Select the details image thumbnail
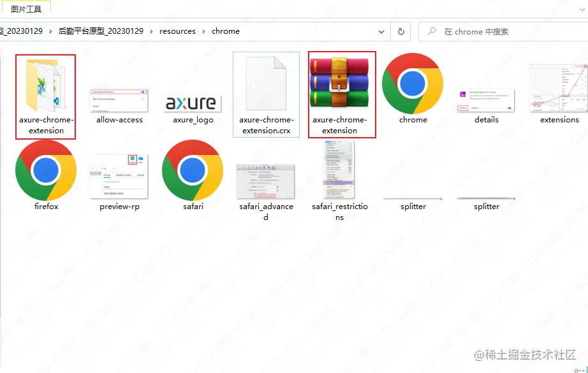Image resolution: width=588 pixels, height=373 pixels. (486, 100)
